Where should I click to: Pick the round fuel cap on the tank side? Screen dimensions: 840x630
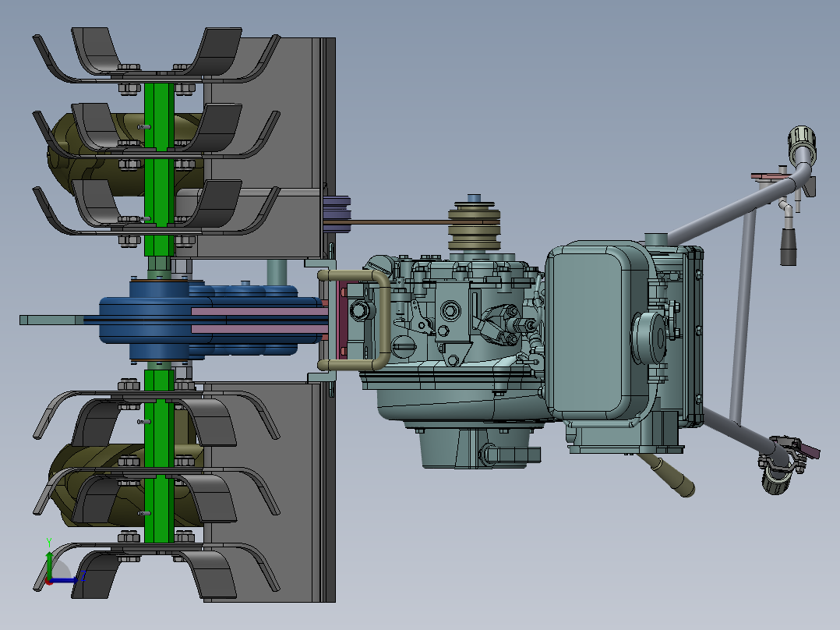coord(649,339)
